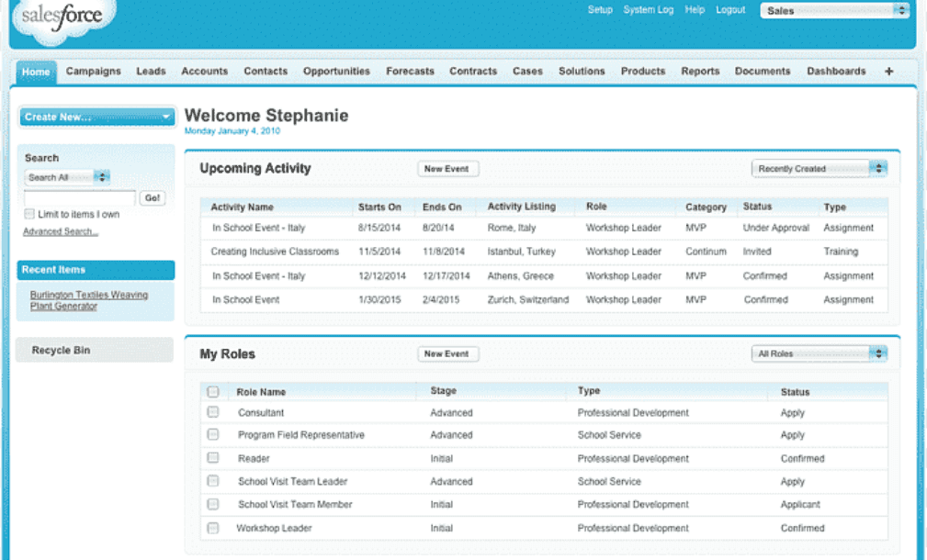
Task: Tick the Consultant role checkbox
Action: [213, 412]
